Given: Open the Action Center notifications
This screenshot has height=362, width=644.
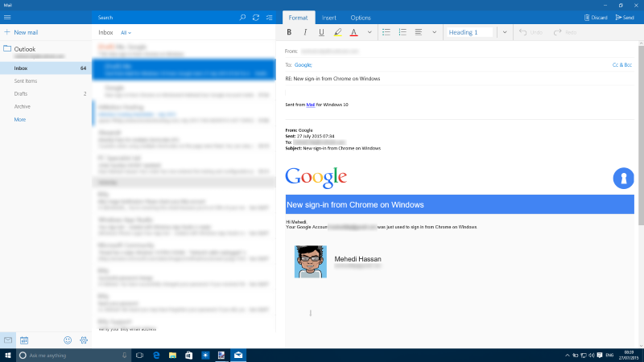Looking at the screenshot, I should pos(600,356).
